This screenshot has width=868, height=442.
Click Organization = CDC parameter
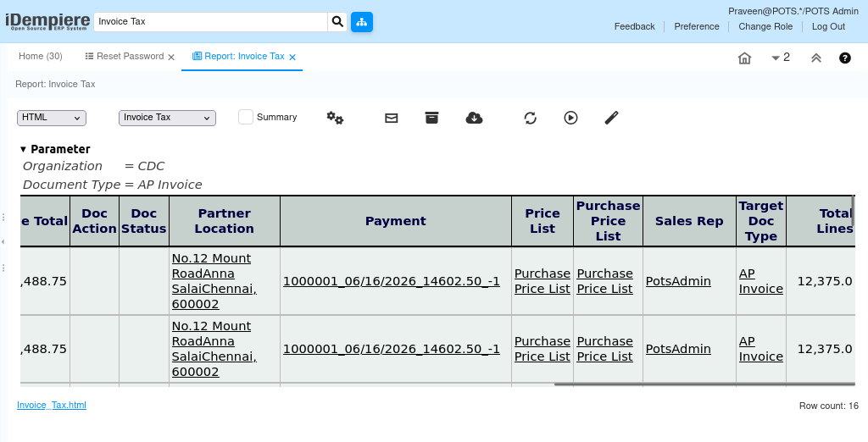click(x=93, y=166)
